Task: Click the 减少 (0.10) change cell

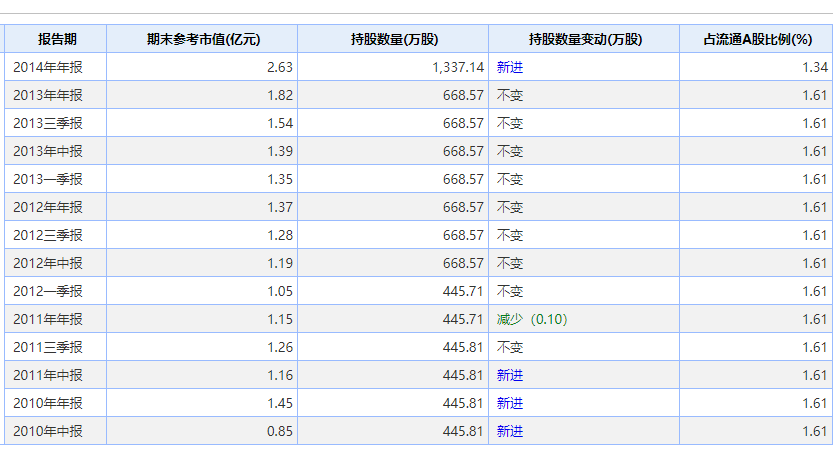Action: pos(584,319)
